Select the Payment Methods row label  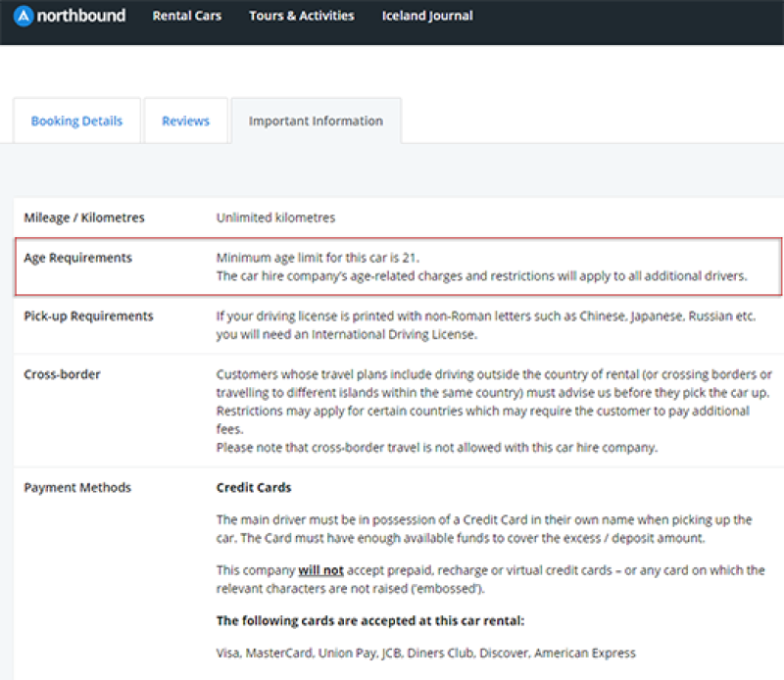(77, 488)
